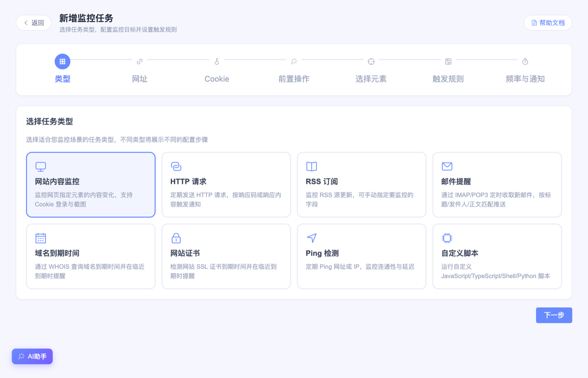Select the 网站内容监控 task type
588x378 pixels.
tap(91, 185)
